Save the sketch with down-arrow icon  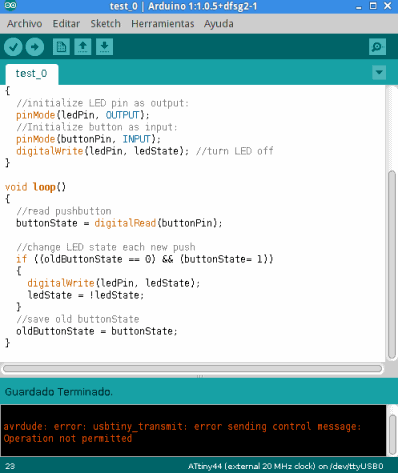104,47
